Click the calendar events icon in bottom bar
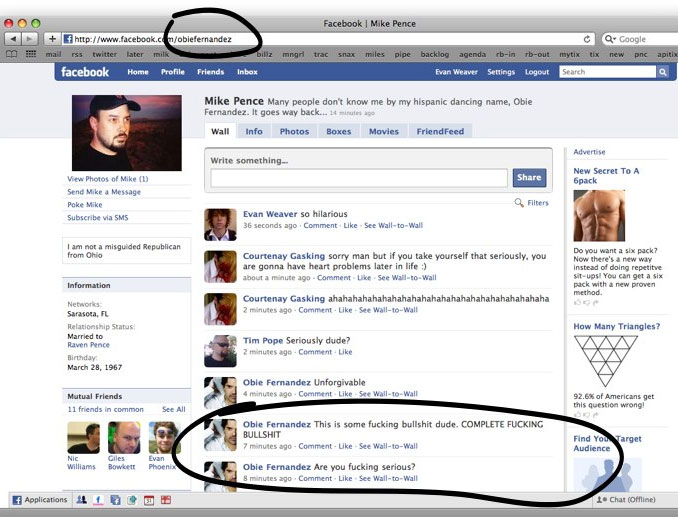This screenshot has height=517, width=678. click(x=149, y=500)
